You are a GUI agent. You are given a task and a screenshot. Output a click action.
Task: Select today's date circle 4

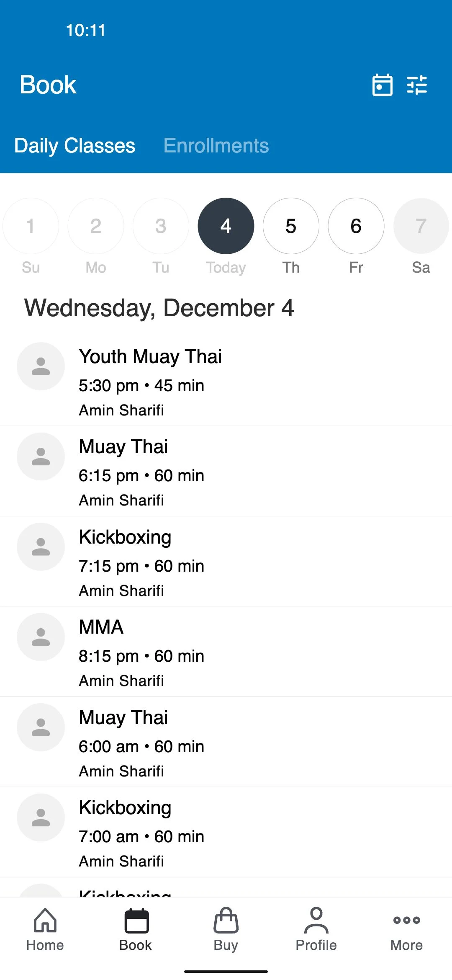(x=226, y=226)
